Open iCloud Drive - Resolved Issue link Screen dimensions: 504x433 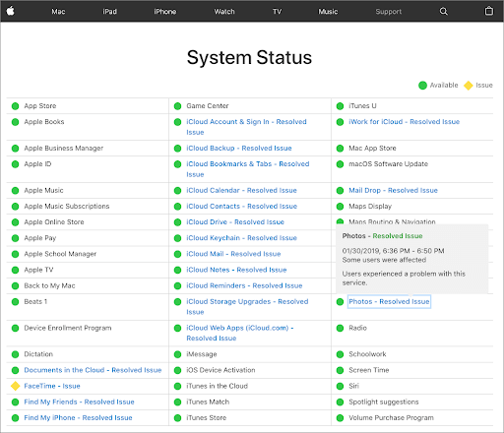(235, 222)
